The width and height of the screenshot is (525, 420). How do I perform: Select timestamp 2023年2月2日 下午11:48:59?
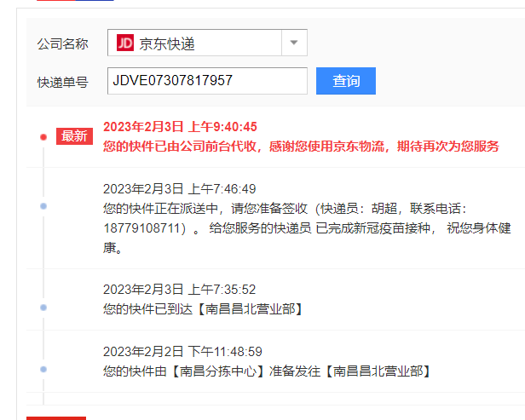[x=182, y=352]
